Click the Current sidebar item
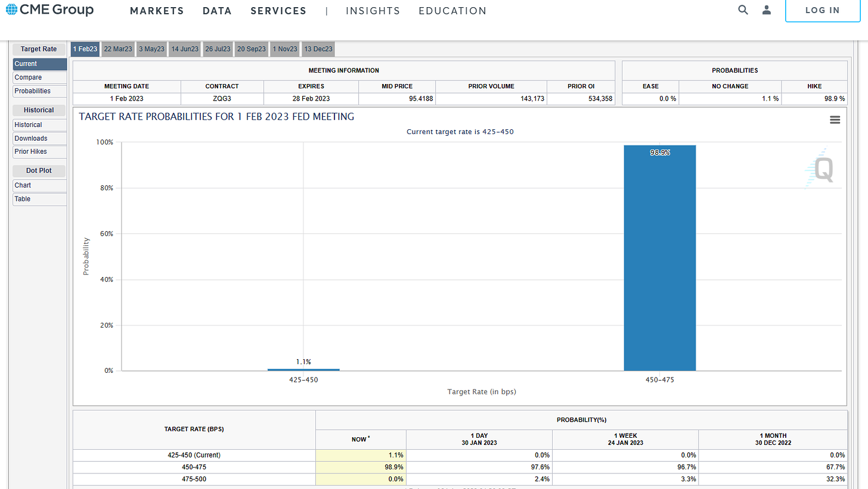The width and height of the screenshot is (868, 489). [40, 64]
